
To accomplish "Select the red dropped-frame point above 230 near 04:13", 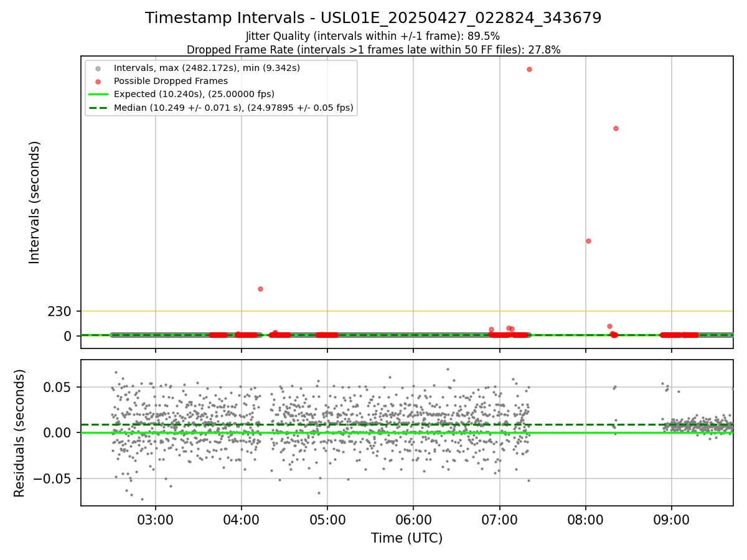I will 260,289.
